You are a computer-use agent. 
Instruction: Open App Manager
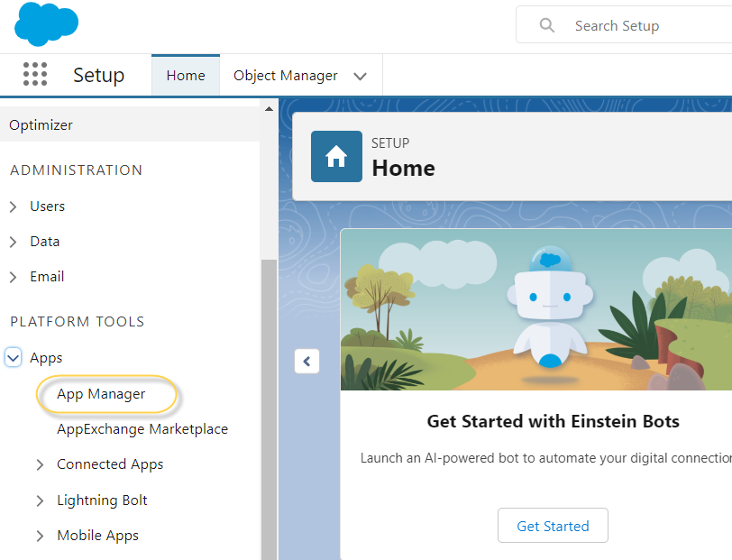101,394
